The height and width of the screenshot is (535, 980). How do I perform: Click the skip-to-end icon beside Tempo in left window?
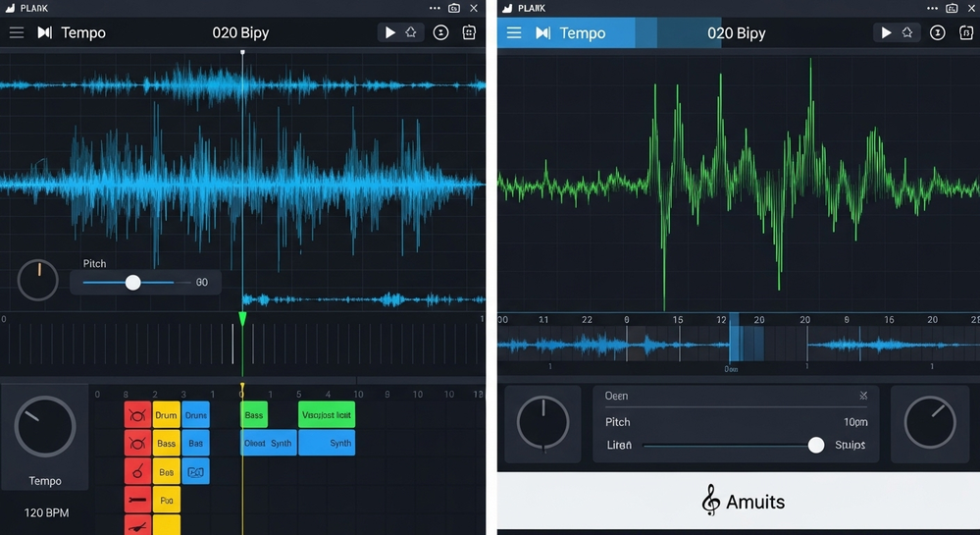point(44,32)
